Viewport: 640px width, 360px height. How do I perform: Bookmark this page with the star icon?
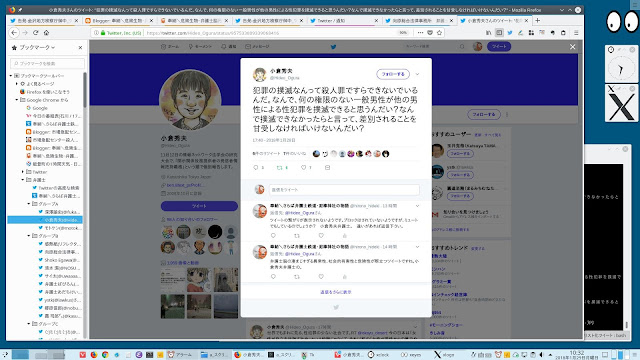point(440,33)
